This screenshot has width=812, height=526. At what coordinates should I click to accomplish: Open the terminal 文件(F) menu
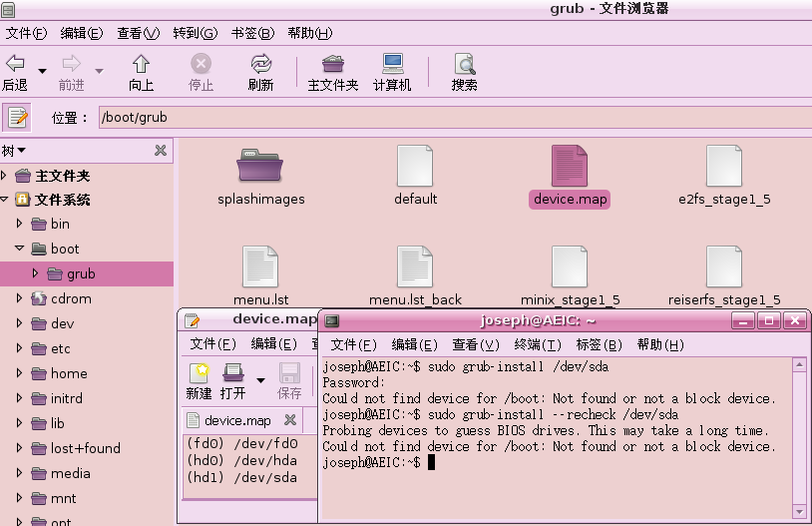coord(354,344)
